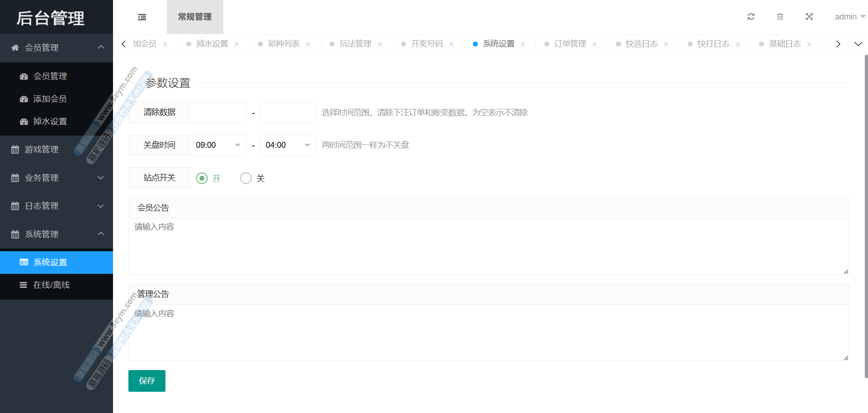
Task: Open 在线/离线 in the sidebar
Action: click(52, 285)
